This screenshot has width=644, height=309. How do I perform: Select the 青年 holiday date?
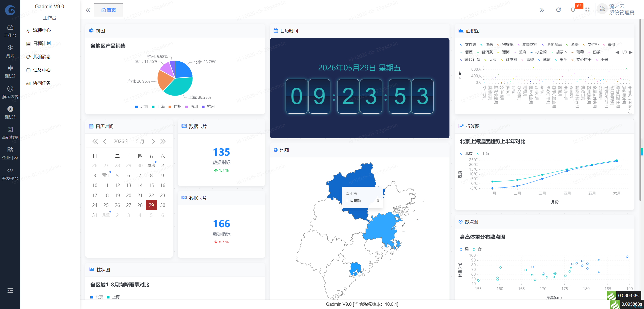click(106, 175)
